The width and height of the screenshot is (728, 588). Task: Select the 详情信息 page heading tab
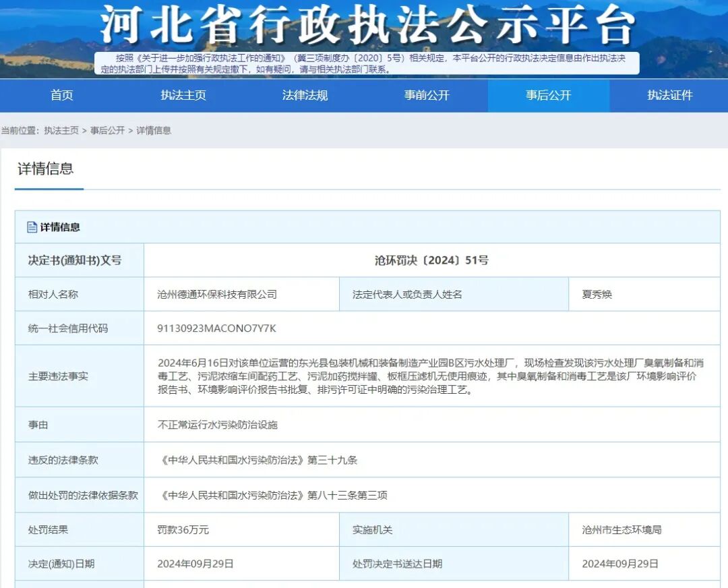46,169
